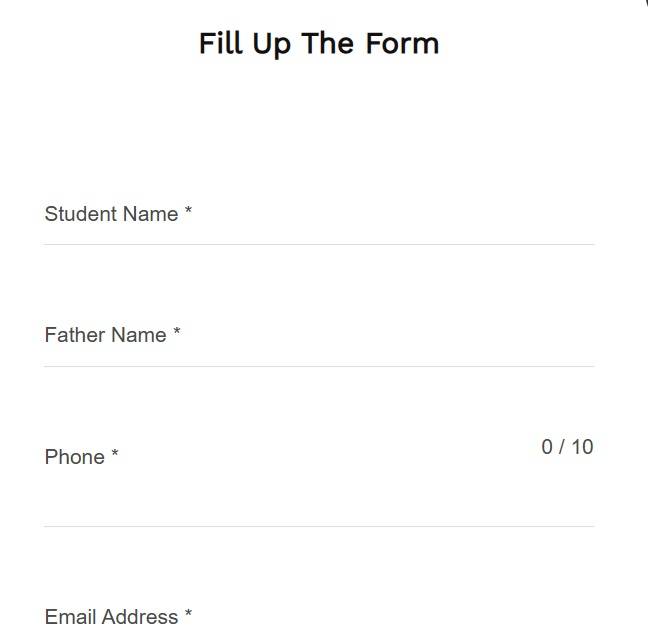Screen dimensions: 648x637
Task: Click the required asterisk next to Phone
Action: click(x=115, y=455)
